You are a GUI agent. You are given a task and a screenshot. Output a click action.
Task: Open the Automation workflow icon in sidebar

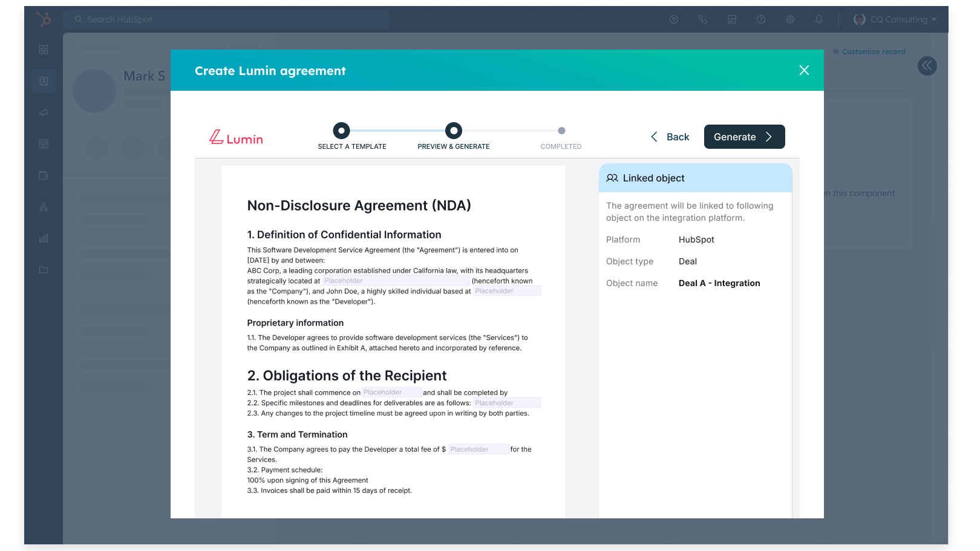(x=44, y=207)
